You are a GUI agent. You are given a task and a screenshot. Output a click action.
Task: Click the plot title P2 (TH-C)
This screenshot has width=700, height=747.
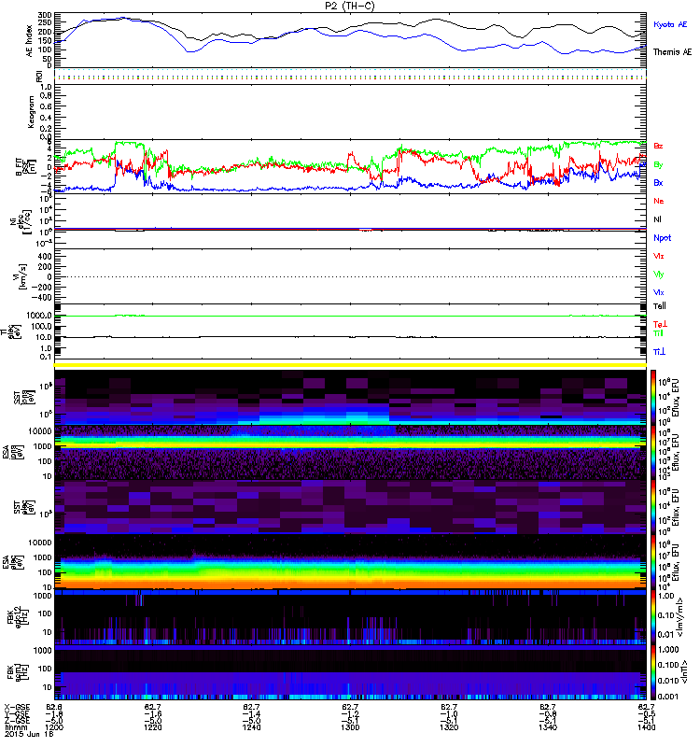click(x=350, y=7)
